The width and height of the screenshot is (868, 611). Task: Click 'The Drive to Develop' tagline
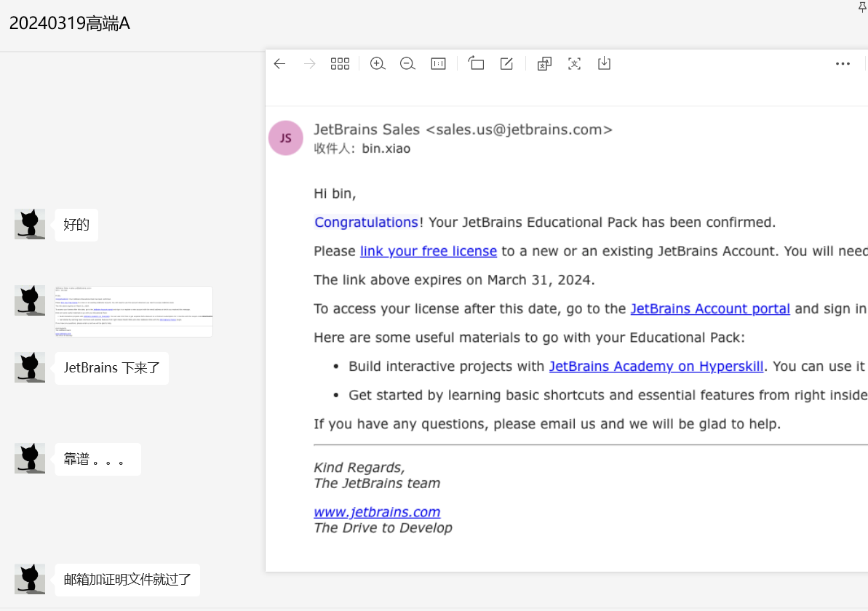click(383, 527)
